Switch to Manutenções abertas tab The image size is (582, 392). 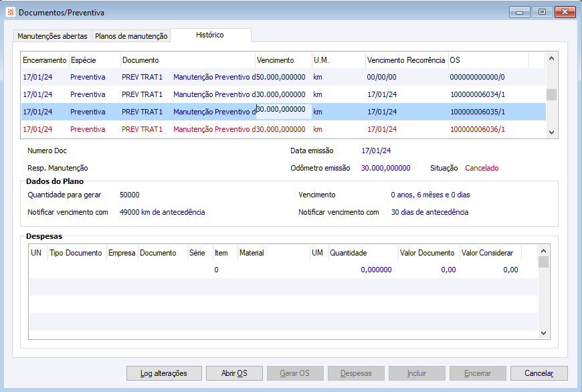[52, 36]
